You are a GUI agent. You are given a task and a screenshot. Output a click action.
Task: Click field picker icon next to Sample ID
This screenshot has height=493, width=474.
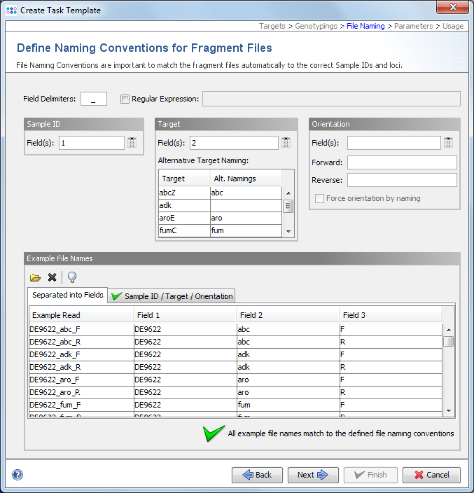pos(132,143)
